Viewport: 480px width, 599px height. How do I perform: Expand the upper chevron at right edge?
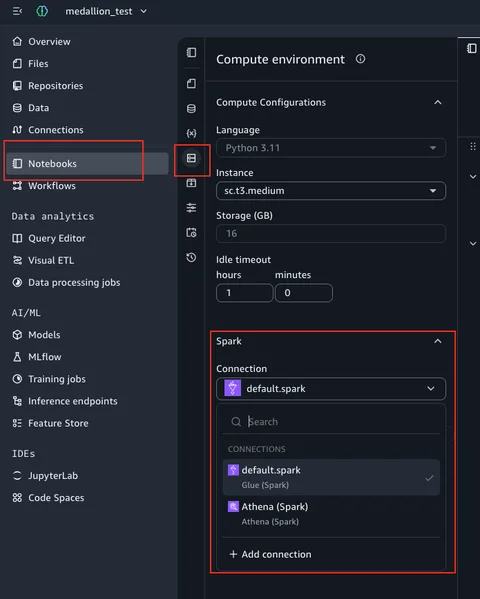473,176
